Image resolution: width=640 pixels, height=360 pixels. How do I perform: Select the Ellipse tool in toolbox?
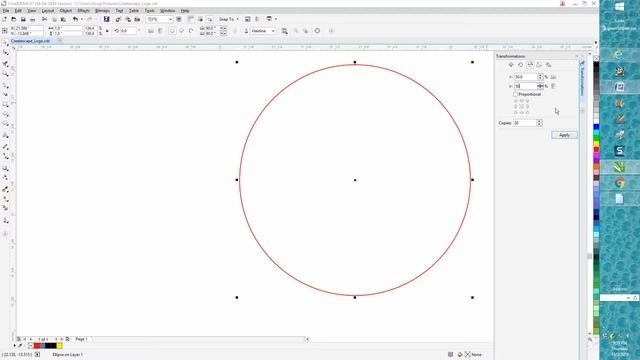coord(5,114)
